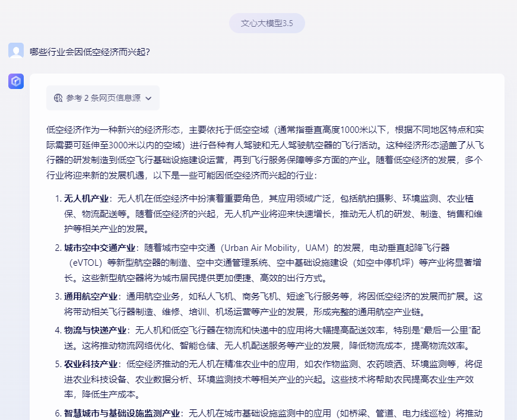The image size is (517, 420).
Task: Click the 文心大模型3.5 model badge
Action: point(267,23)
